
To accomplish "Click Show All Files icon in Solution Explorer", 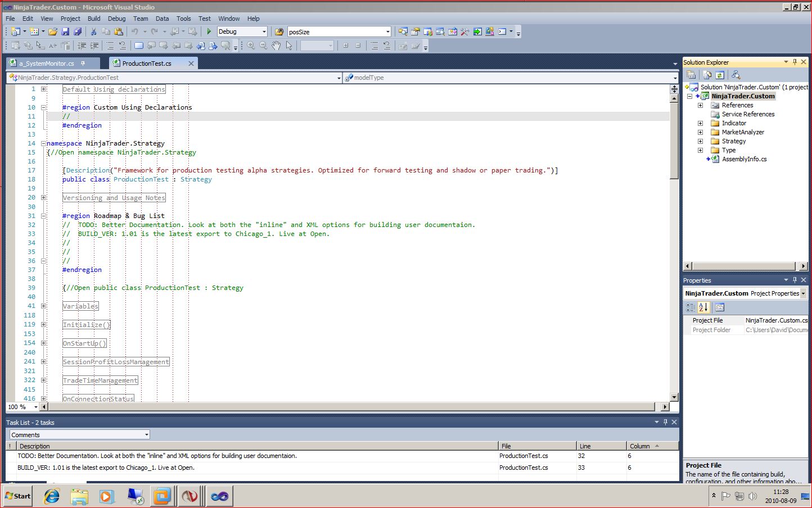I will click(x=707, y=75).
